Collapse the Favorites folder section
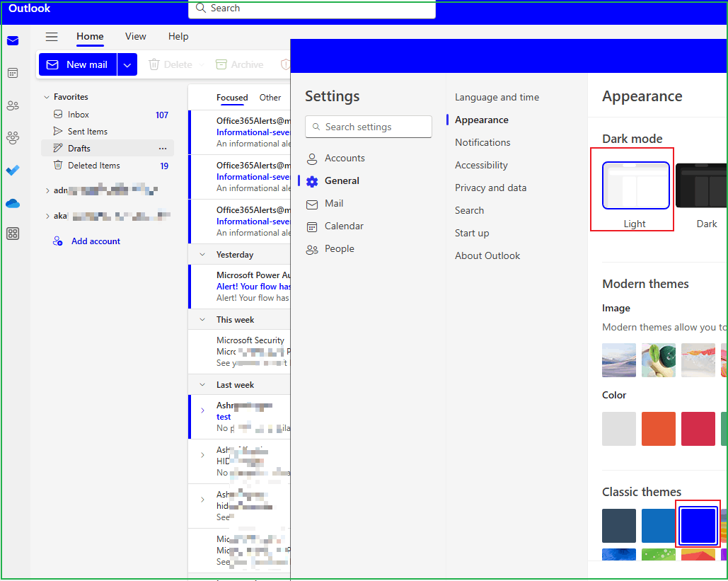 point(47,96)
